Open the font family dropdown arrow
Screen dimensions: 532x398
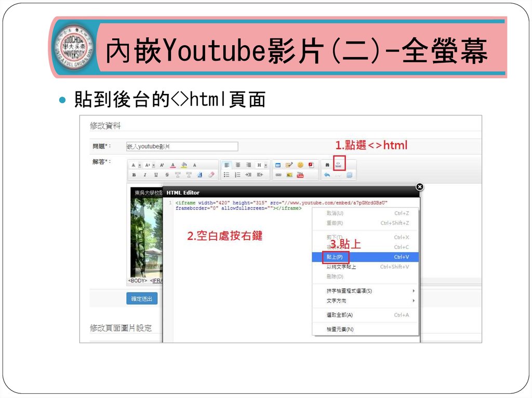[x=140, y=166]
